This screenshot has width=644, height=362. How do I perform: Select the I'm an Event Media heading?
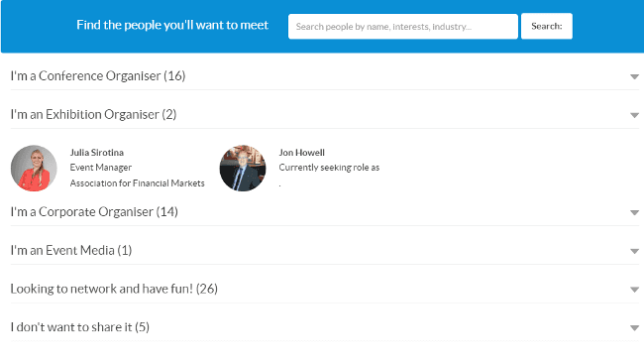point(71,251)
